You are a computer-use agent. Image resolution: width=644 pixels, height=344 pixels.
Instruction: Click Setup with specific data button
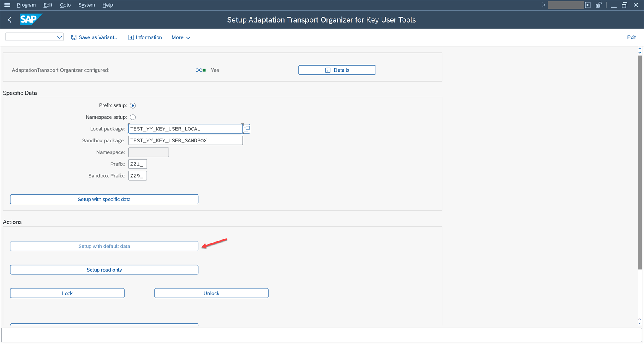tap(104, 199)
